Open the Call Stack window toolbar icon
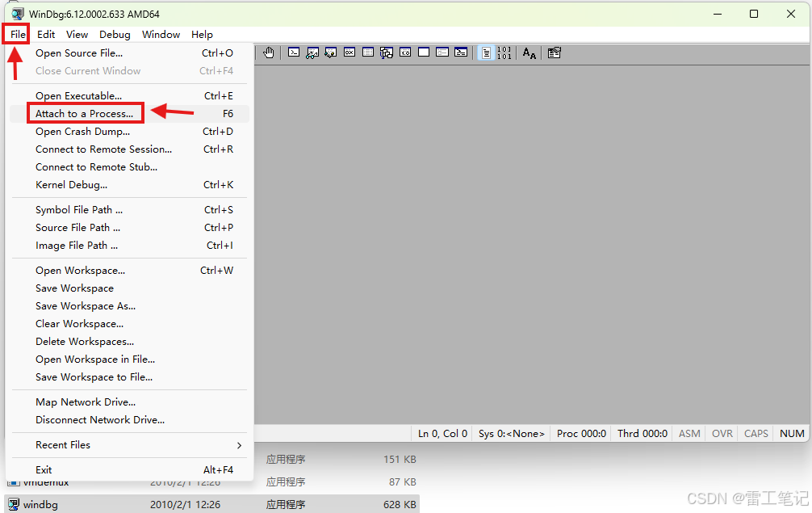The image size is (812, 513). pyautogui.click(x=387, y=53)
